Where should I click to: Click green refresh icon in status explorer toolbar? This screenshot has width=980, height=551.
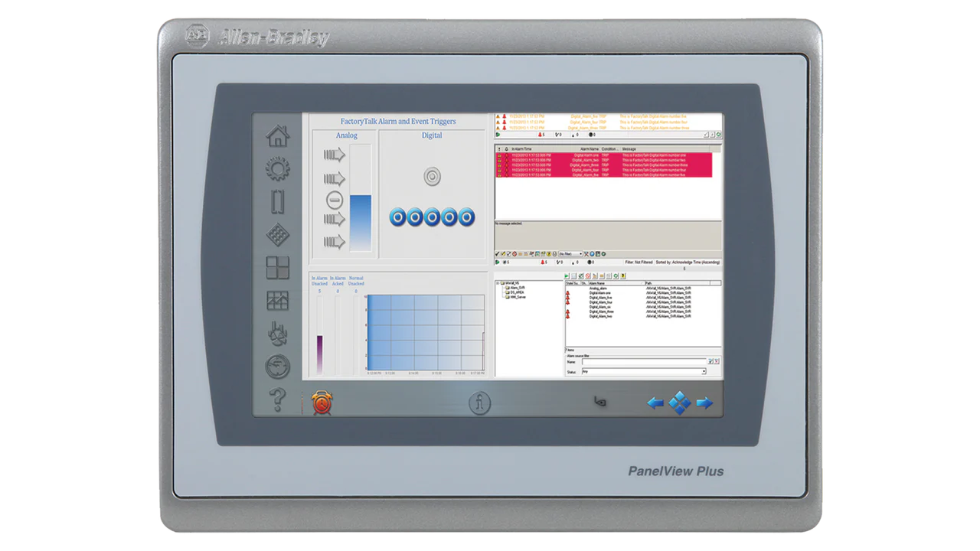pos(616,275)
